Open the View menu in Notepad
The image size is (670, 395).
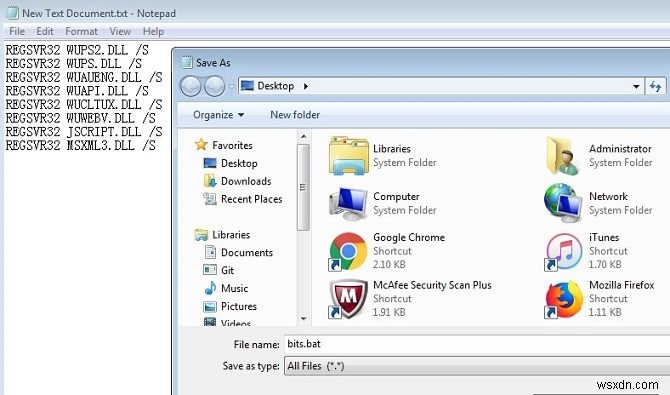tap(120, 32)
